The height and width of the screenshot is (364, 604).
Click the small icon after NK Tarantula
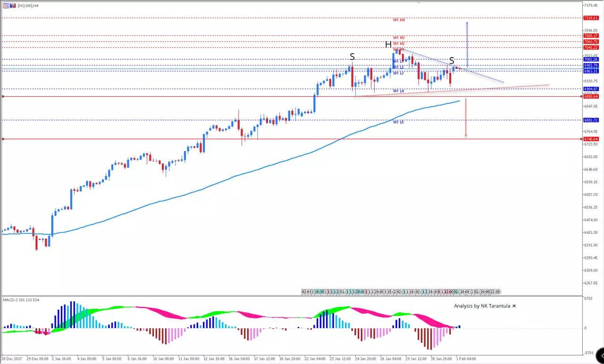click(514, 306)
